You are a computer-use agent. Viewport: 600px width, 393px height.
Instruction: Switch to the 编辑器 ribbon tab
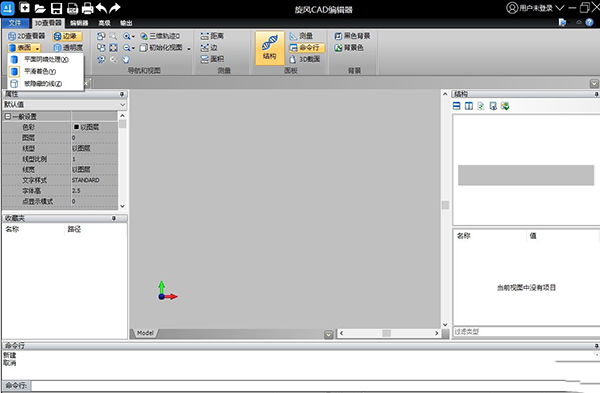[79, 23]
